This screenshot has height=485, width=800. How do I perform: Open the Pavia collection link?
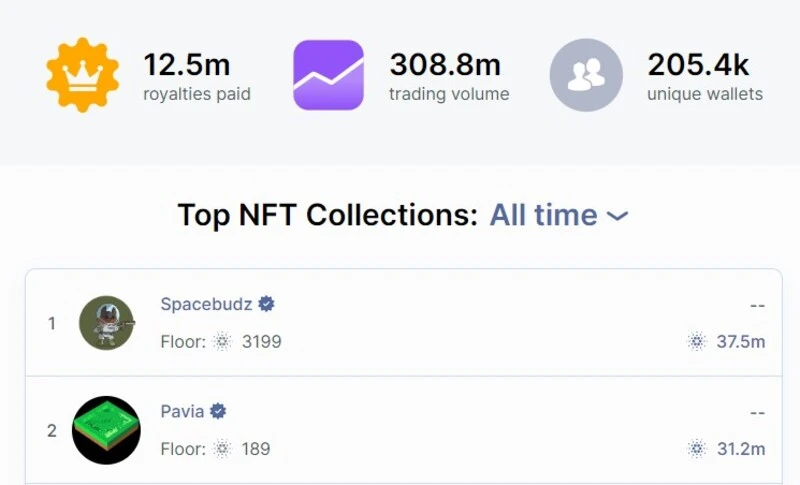182,411
